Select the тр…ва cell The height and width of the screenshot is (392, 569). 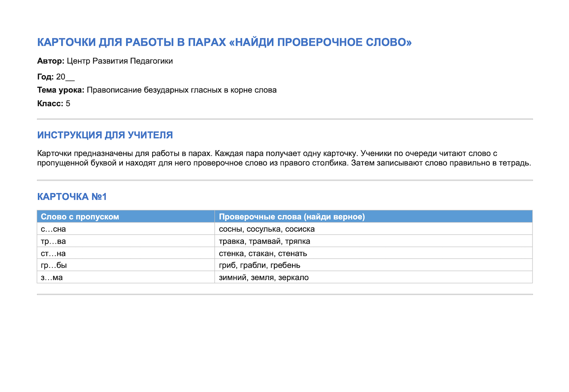[x=126, y=241]
